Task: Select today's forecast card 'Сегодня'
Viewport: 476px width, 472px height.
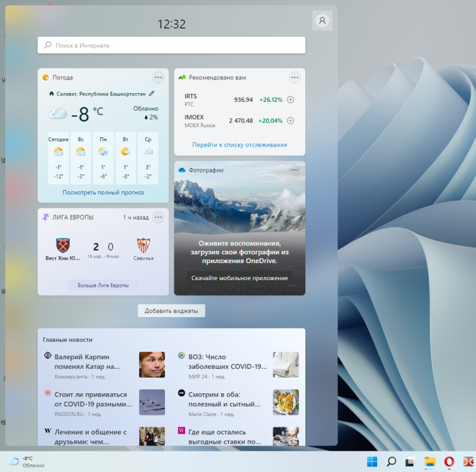Action: [x=59, y=158]
